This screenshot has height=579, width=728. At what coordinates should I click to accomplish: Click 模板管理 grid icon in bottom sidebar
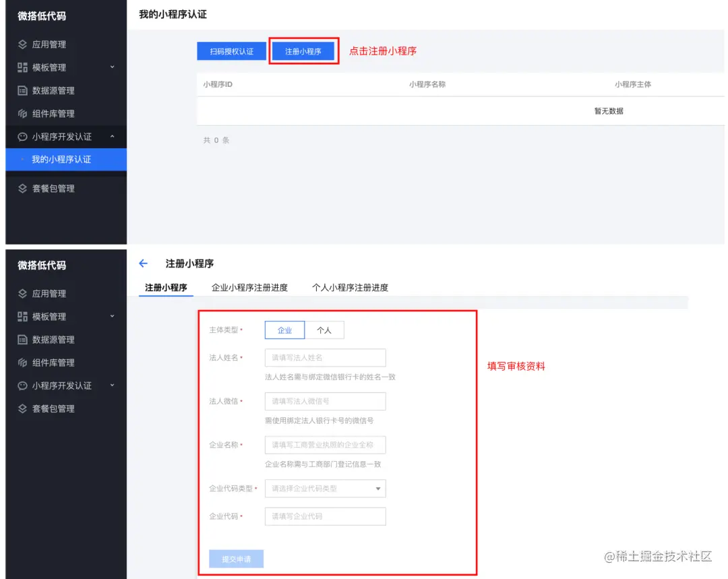(x=22, y=316)
